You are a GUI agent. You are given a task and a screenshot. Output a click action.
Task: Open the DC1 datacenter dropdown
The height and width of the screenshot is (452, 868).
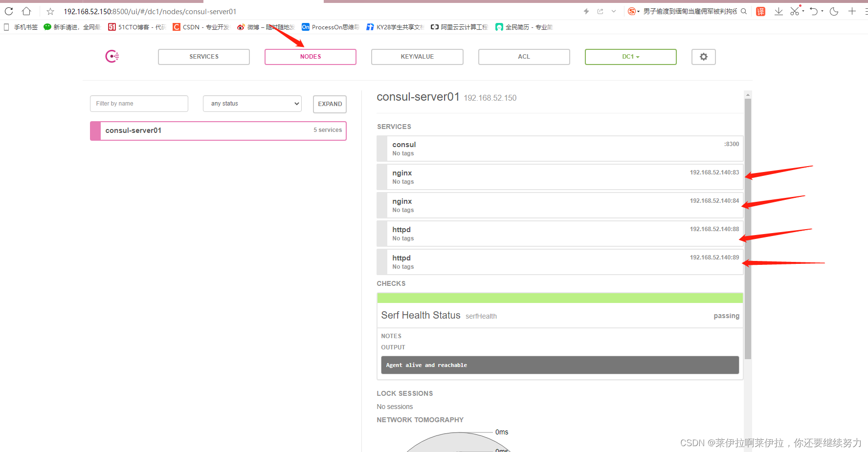click(630, 57)
